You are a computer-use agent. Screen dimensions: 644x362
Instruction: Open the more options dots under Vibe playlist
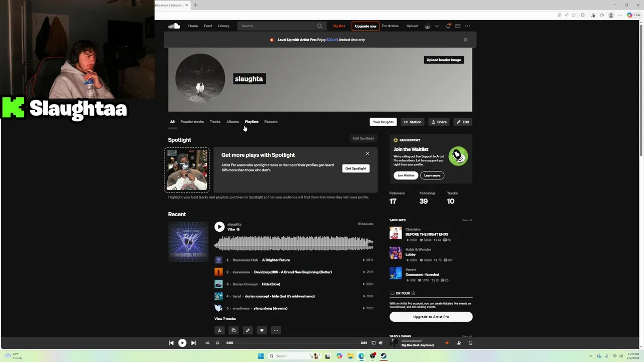(276, 330)
